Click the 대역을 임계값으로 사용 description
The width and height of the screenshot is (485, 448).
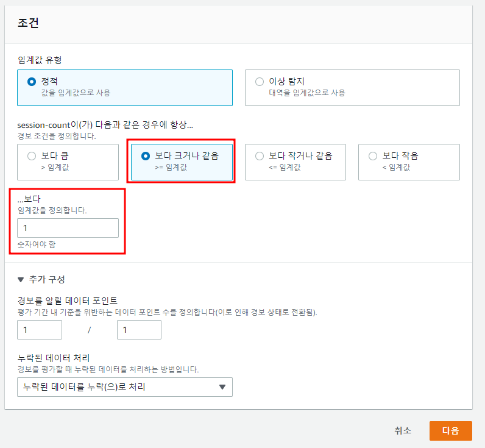click(x=307, y=93)
